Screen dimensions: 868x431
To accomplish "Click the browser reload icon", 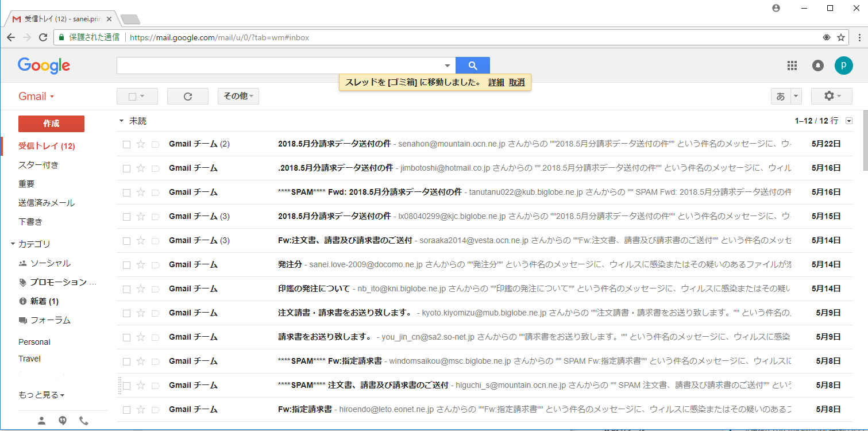I will click(x=43, y=37).
